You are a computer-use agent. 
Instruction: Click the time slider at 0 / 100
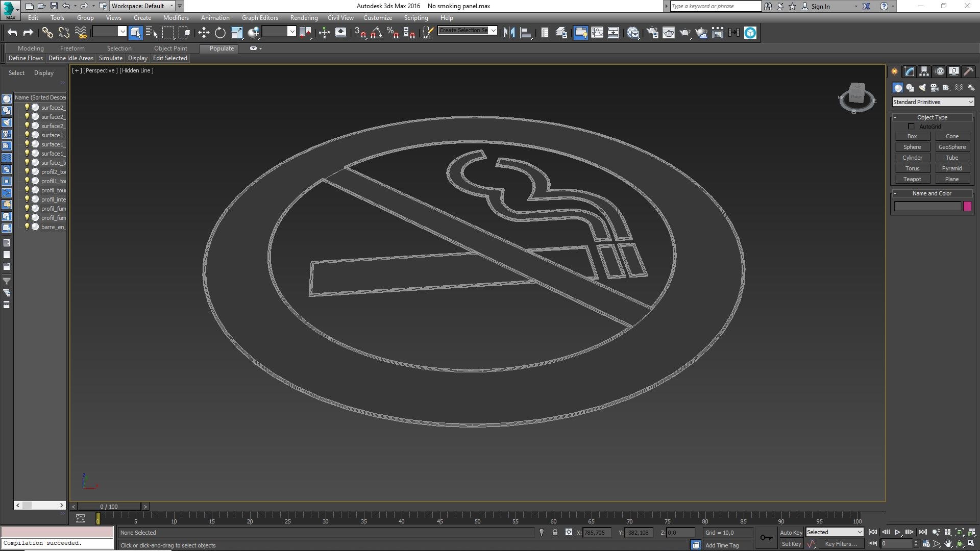109,507
